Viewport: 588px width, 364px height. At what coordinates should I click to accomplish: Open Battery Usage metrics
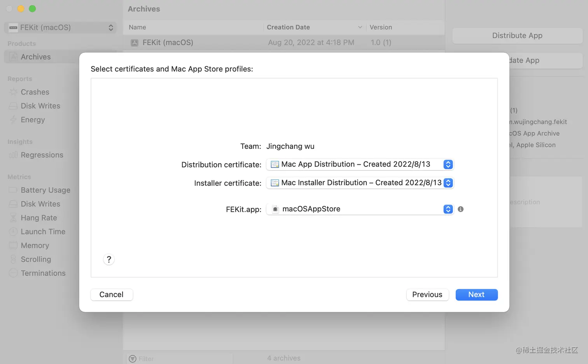pyautogui.click(x=45, y=190)
